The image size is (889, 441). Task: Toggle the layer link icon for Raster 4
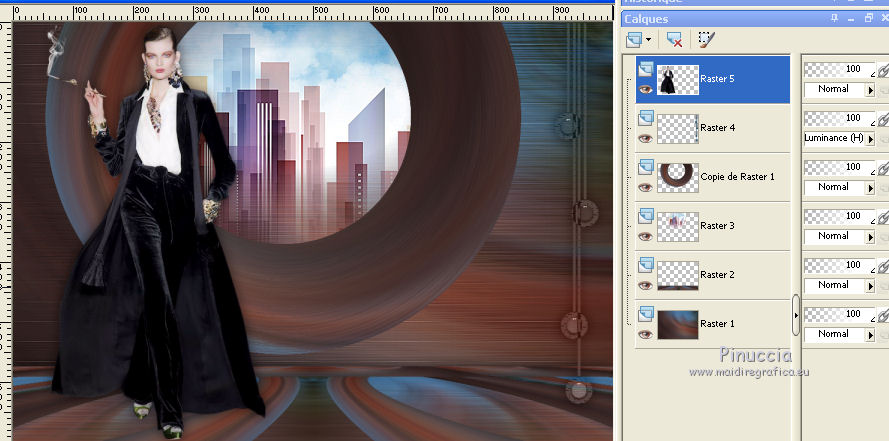tap(883, 120)
